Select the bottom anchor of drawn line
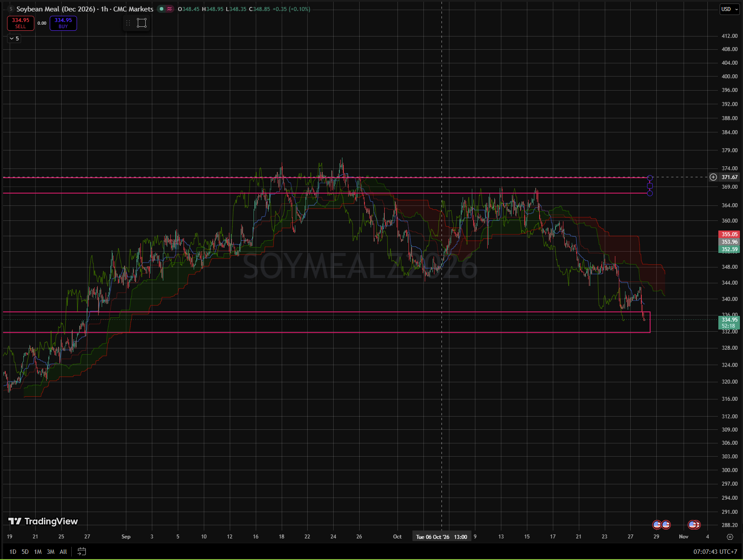 650,193
